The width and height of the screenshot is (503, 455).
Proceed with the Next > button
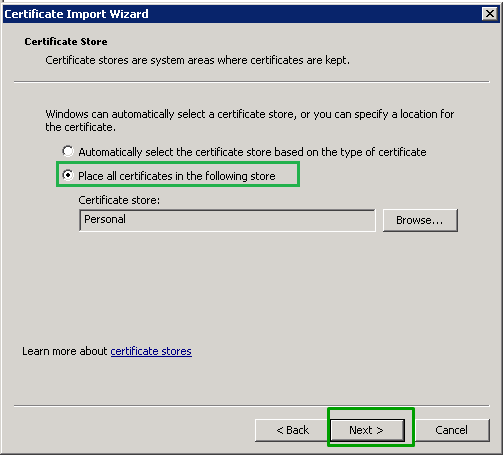(x=367, y=430)
